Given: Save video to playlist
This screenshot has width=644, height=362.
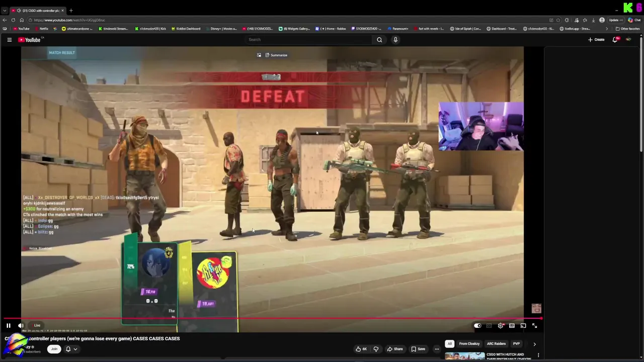Looking at the screenshot, I should point(418,349).
